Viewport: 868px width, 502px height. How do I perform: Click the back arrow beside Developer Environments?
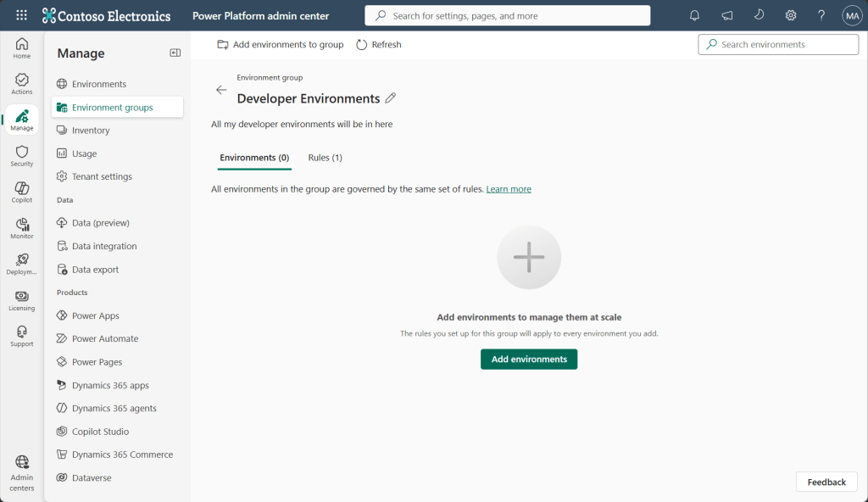pyautogui.click(x=221, y=90)
